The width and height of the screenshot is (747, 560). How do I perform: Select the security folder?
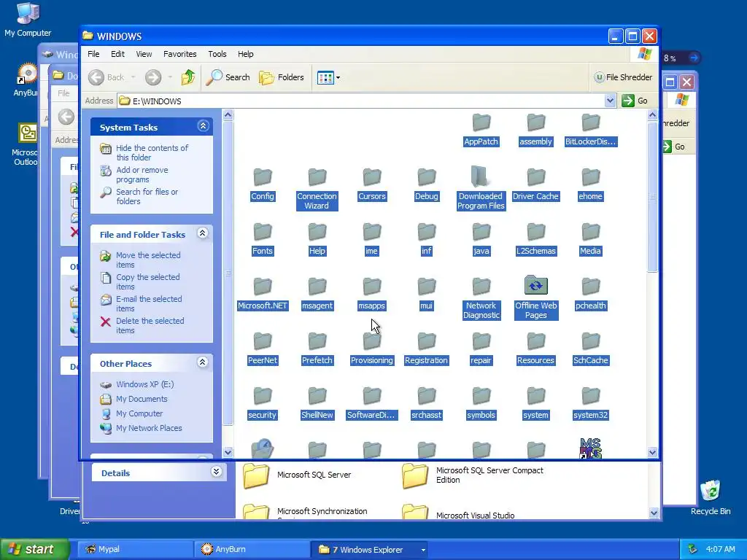coord(262,403)
